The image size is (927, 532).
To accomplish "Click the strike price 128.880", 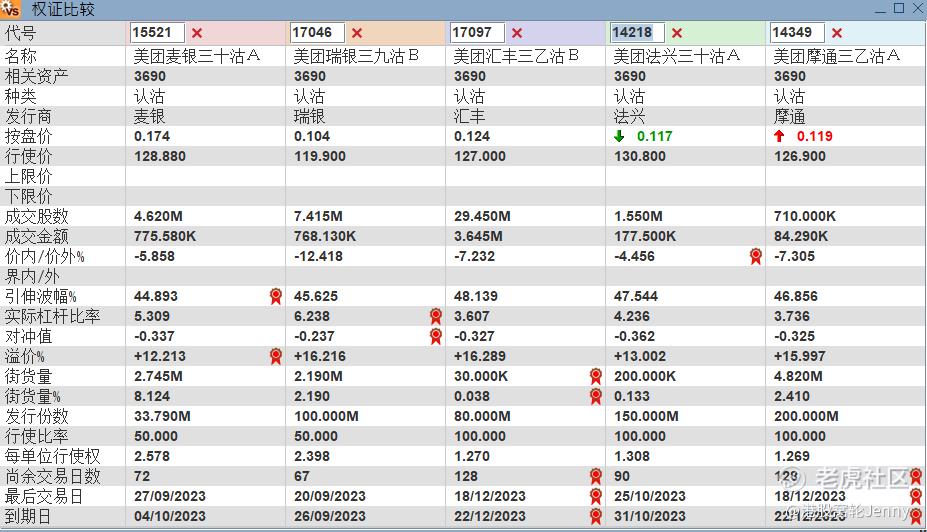I will click(x=160, y=157).
